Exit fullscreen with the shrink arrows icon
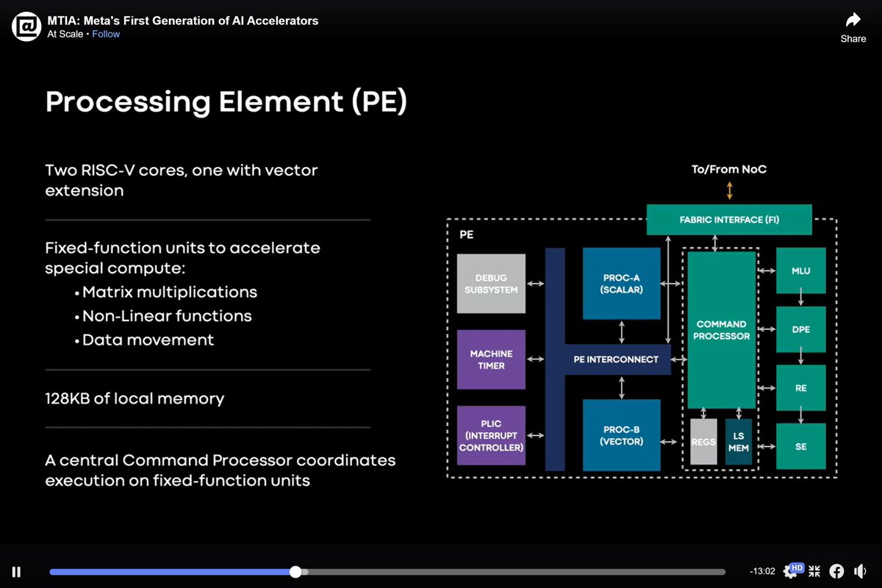This screenshot has width=882, height=588. [x=814, y=571]
